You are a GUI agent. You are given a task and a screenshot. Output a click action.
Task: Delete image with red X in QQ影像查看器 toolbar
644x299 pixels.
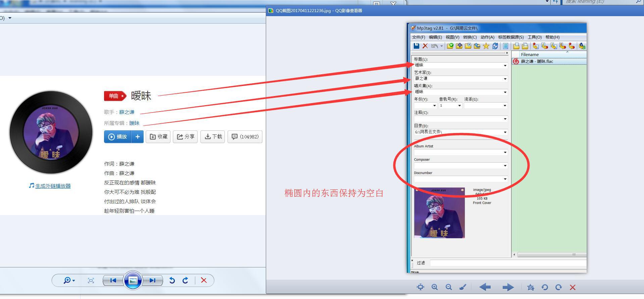[x=573, y=287]
